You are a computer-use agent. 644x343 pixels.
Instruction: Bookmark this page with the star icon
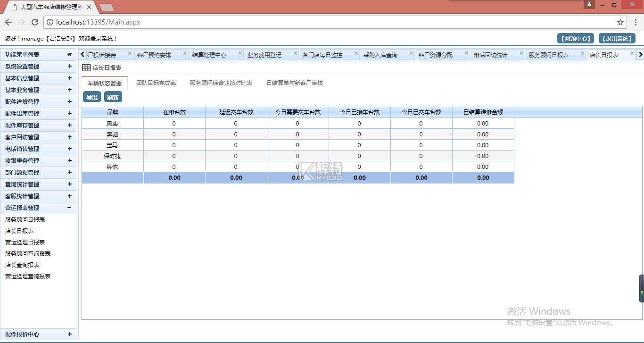coord(620,22)
